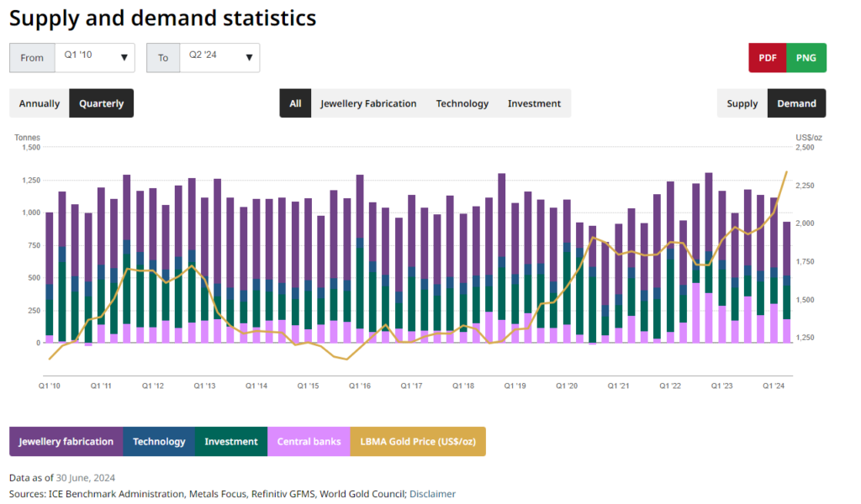
Task: Filter chart by Technology tab
Action: (x=462, y=103)
